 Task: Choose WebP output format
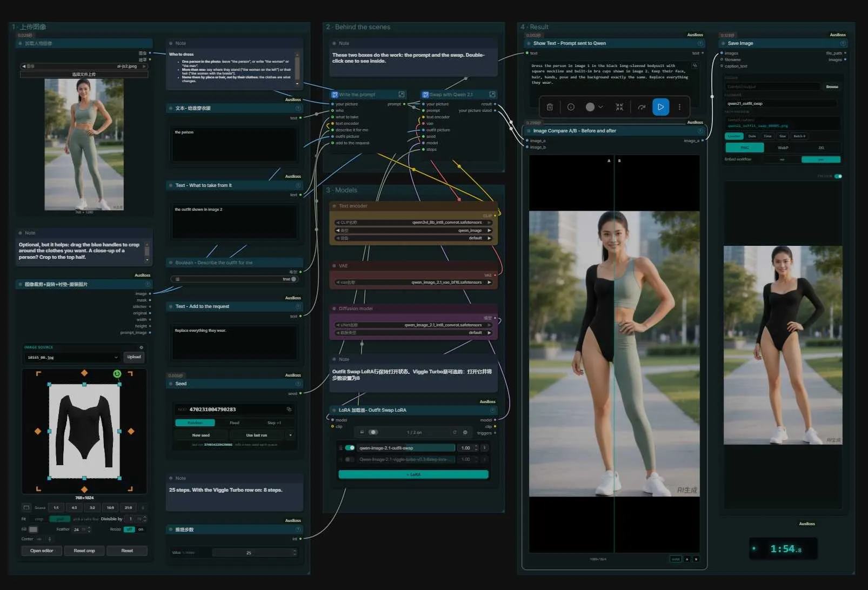click(x=783, y=147)
